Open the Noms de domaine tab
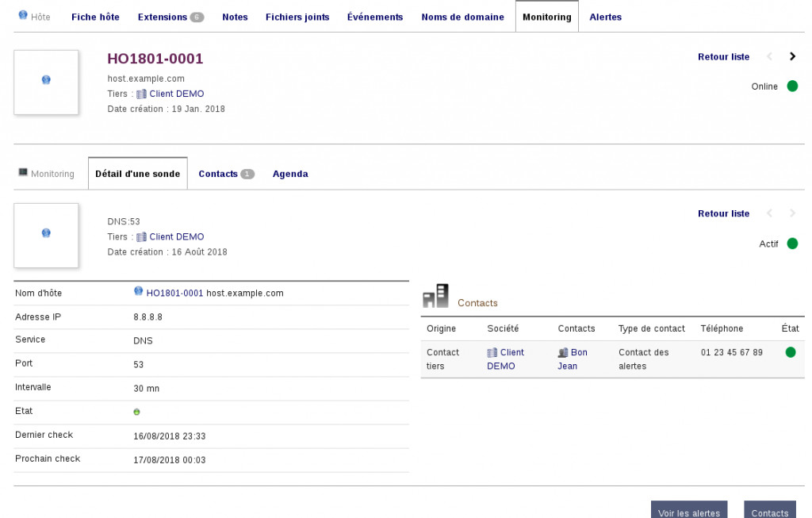Image resolution: width=812 pixels, height=518 pixels. click(x=462, y=17)
